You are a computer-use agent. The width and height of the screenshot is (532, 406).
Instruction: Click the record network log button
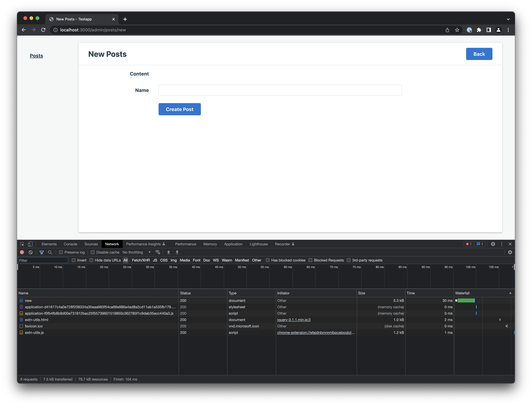(22, 252)
